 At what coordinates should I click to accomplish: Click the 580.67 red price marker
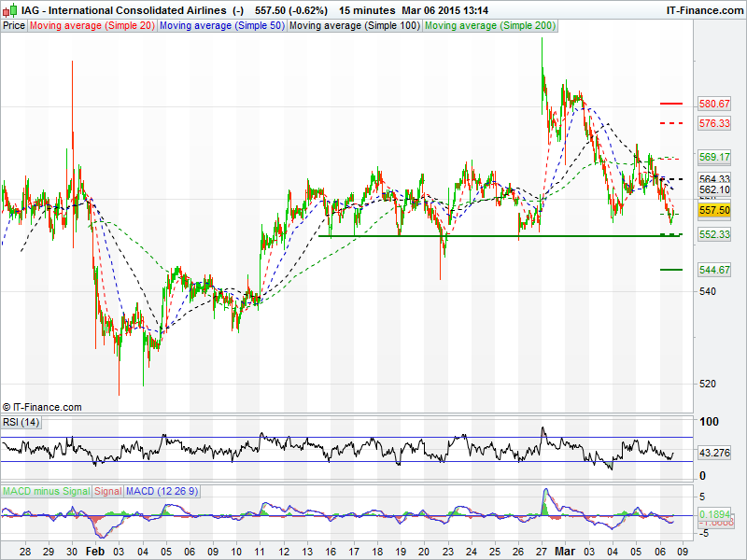coord(714,104)
